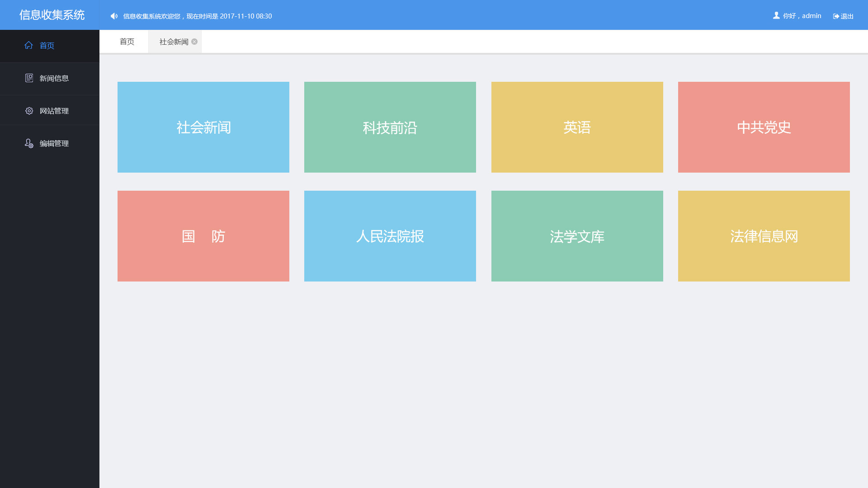Open 首页 in the sidebar menu
868x488 pixels.
click(x=50, y=46)
